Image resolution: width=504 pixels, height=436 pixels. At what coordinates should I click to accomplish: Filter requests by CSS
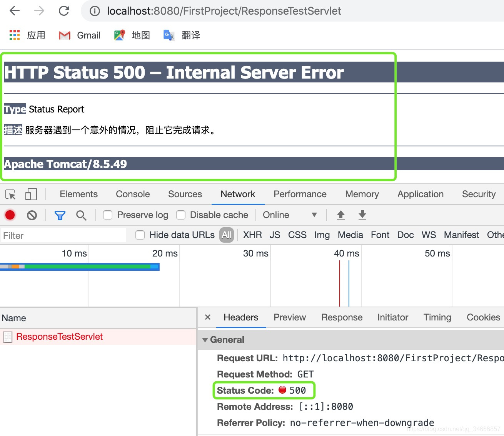pyautogui.click(x=297, y=235)
